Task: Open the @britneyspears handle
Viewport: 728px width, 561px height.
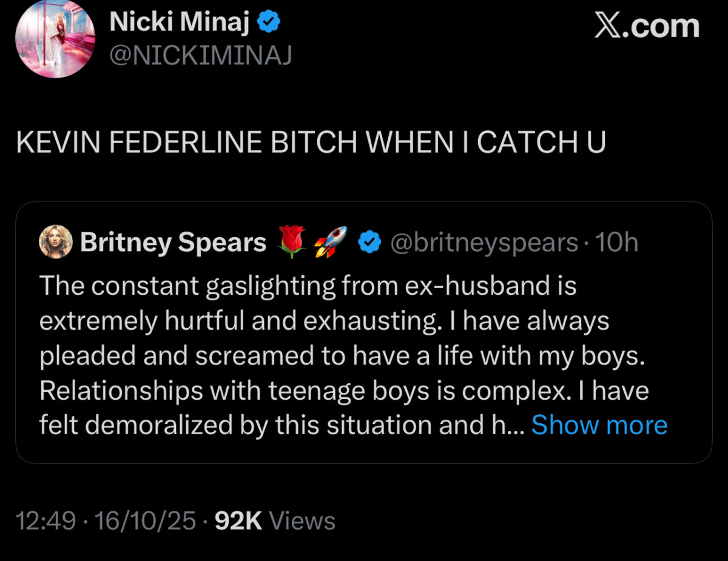Action: tap(484, 243)
